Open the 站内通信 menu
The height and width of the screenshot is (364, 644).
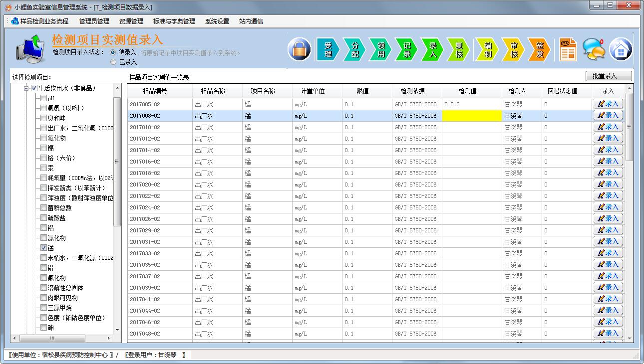point(251,21)
